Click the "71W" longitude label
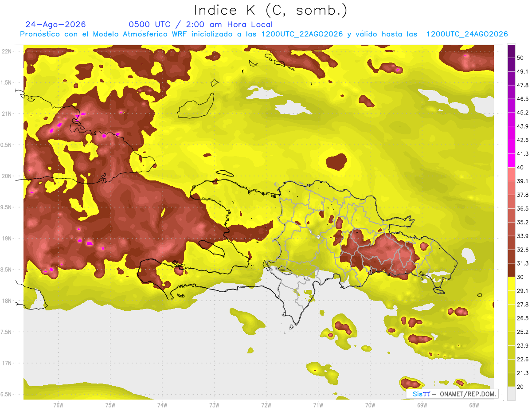Screen dimensions: 532x411 (318, 405)
